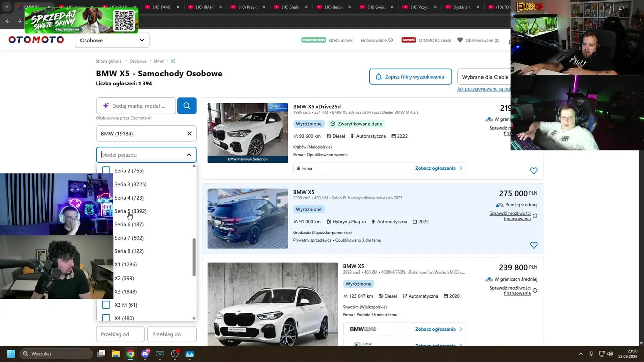Open the OTOMOTO Lease link
This screenshot has height=362, width=644.
pos(435,40)
